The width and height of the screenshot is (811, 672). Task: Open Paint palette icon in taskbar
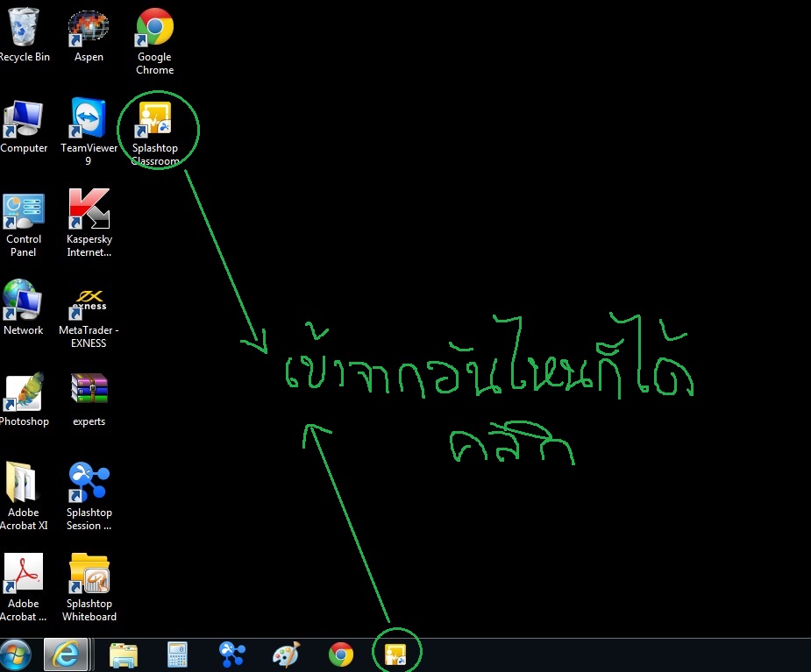(286, 655)
